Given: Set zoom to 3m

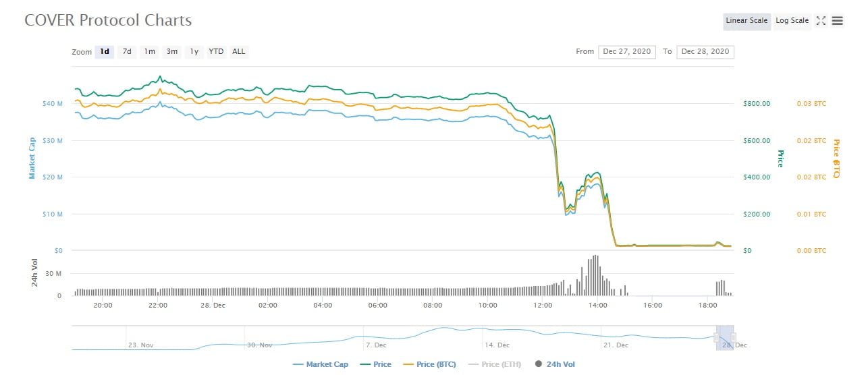Looking at the screenshot, I should [172, 52].
